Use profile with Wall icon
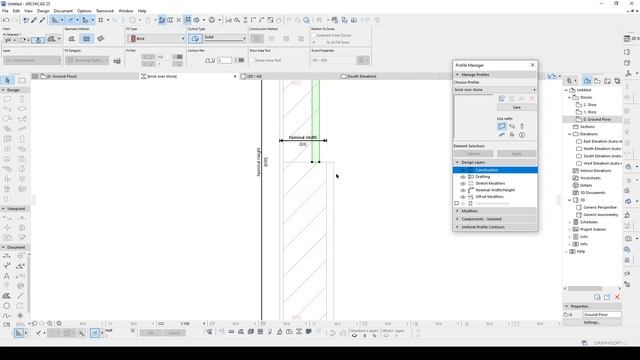Screen dimensions: 640x360 coord(502,126)
